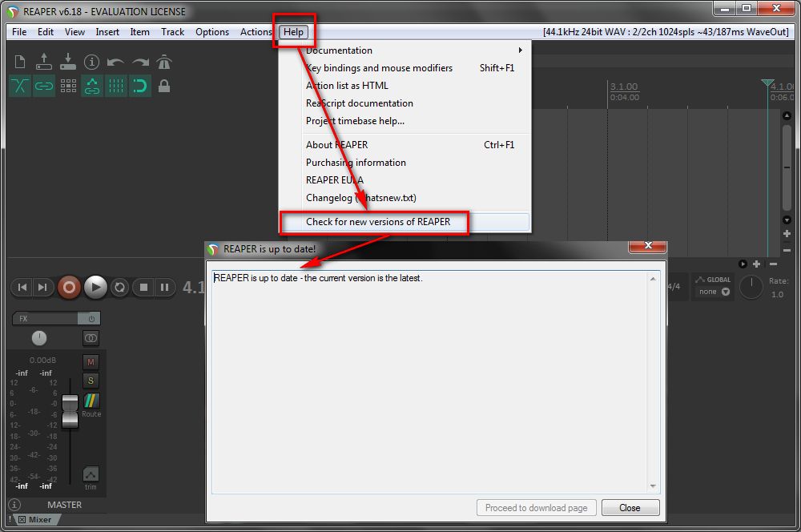
Task: Open the Actions menu
Action: click(256, 32)
